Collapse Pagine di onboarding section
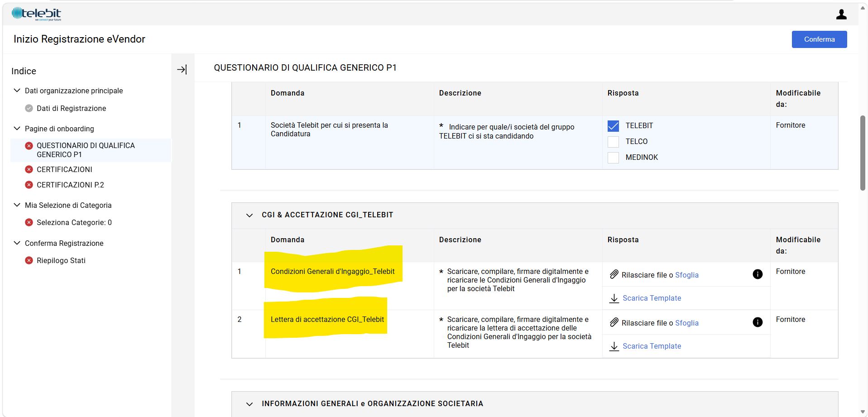868x417 pixels. [x=17, y=129]
